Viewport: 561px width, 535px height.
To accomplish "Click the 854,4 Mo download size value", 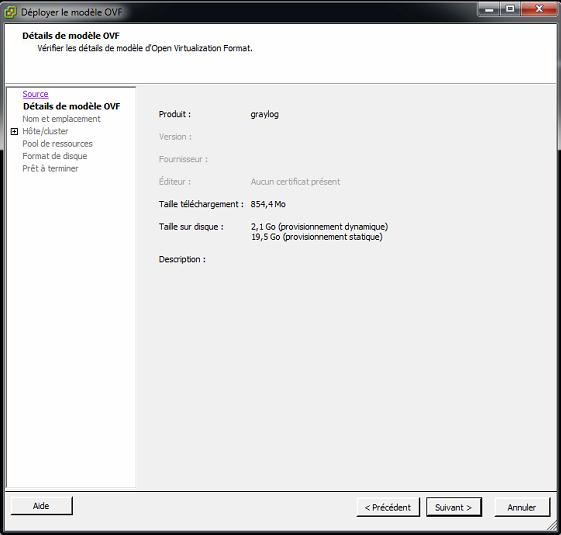I will pyautogui.click(x=268, y=204).
